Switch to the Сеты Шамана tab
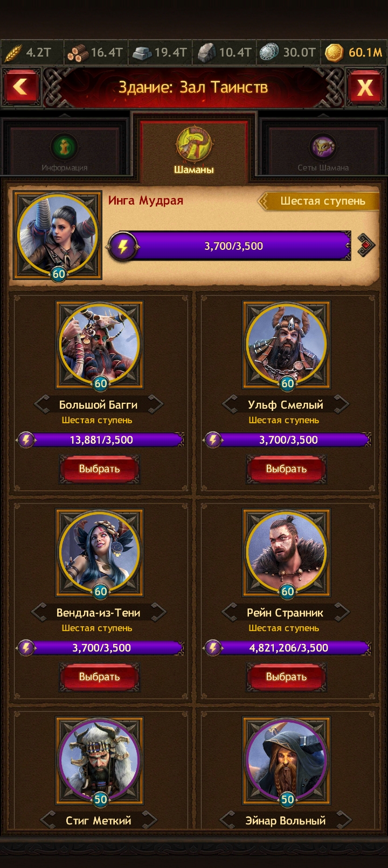 point(323,152)
